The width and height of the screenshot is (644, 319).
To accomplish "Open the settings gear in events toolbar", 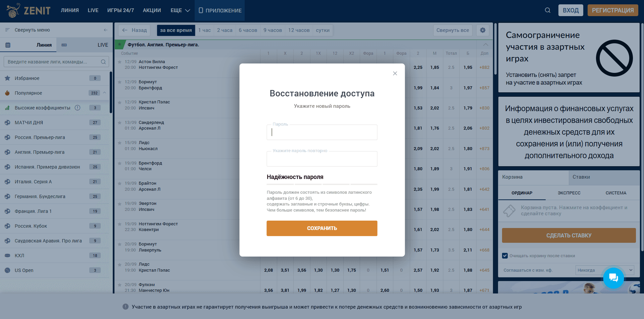I will click(483, 30).
